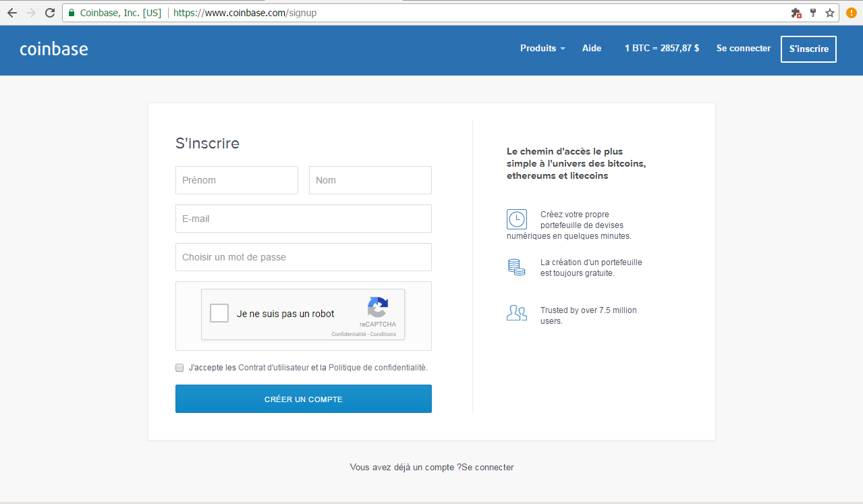Screen dimensions: 863x504
Task: Click the clock icon beside portefeuille text
Action: (x=517, y=219)
